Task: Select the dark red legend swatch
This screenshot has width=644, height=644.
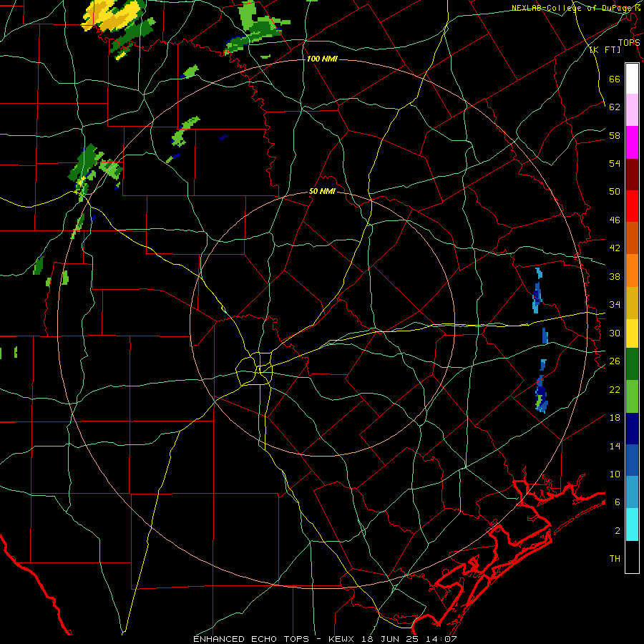Action: tap(632, 175)
